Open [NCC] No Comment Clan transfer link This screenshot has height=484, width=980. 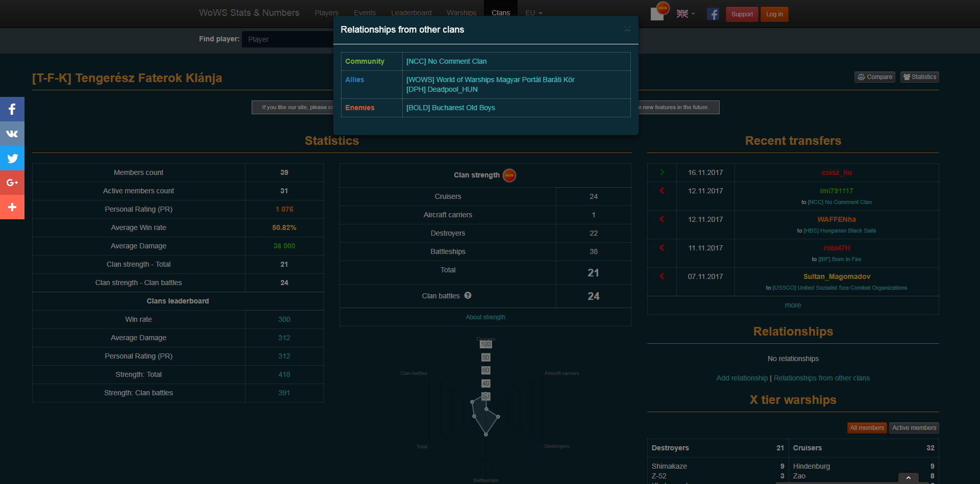tap(840, 202)
